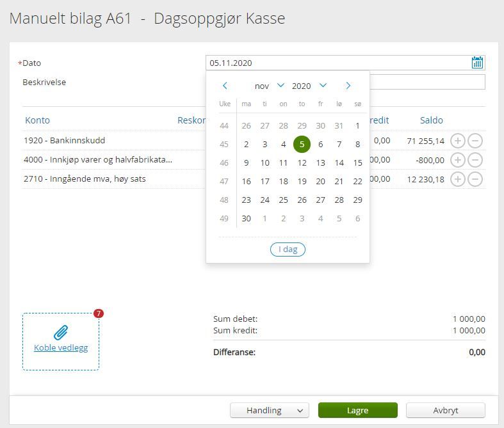Open the year dropdown showing 2020
Image resolution: width=504 pixels, height=428 pixels.
(309, 86)
